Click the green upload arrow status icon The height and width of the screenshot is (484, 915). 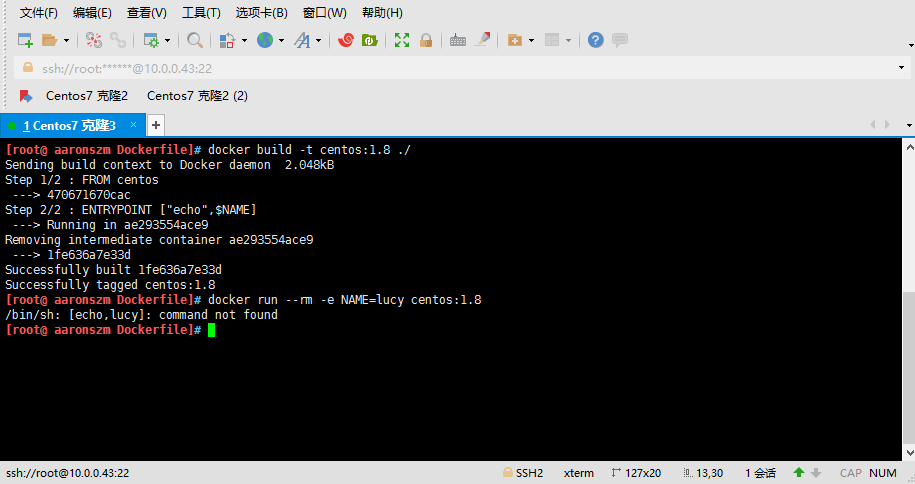pyautogui.click(x=799, y=472)
